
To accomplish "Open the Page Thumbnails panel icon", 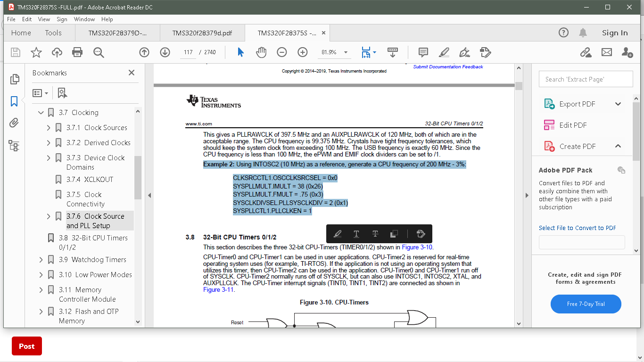I will coord(14,79).
